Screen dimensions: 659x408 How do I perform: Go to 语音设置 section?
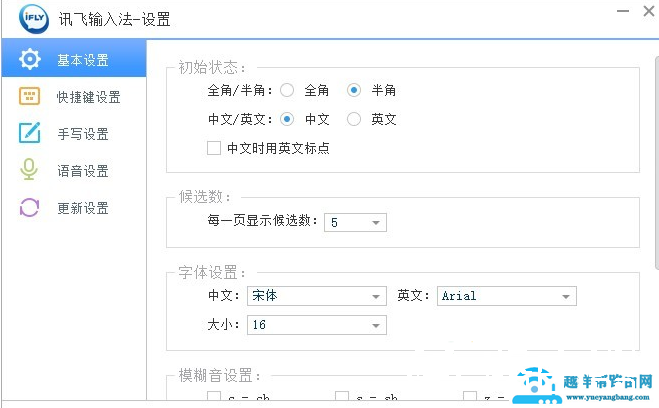pyautogui.click(x=74, y=171)
